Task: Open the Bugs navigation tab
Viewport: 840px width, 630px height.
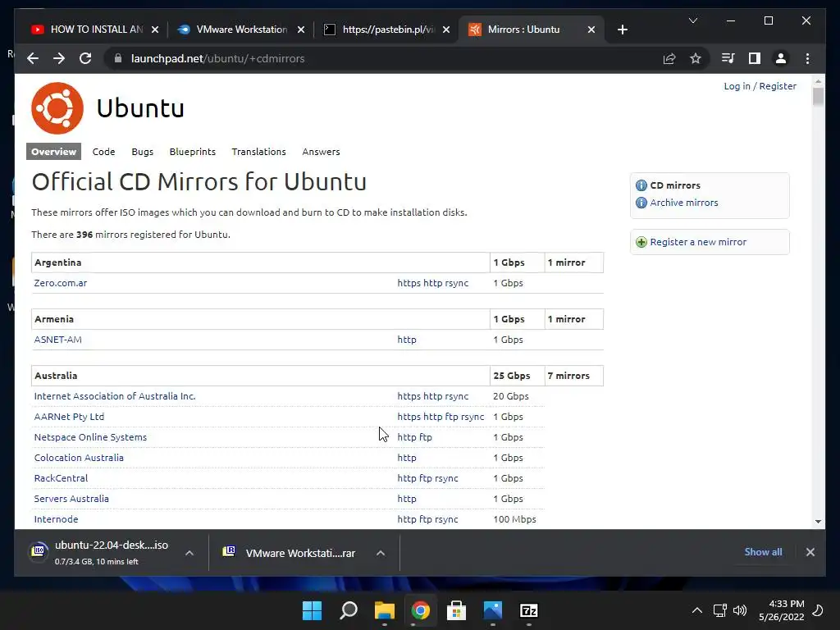Action: [x=143, y=152]
